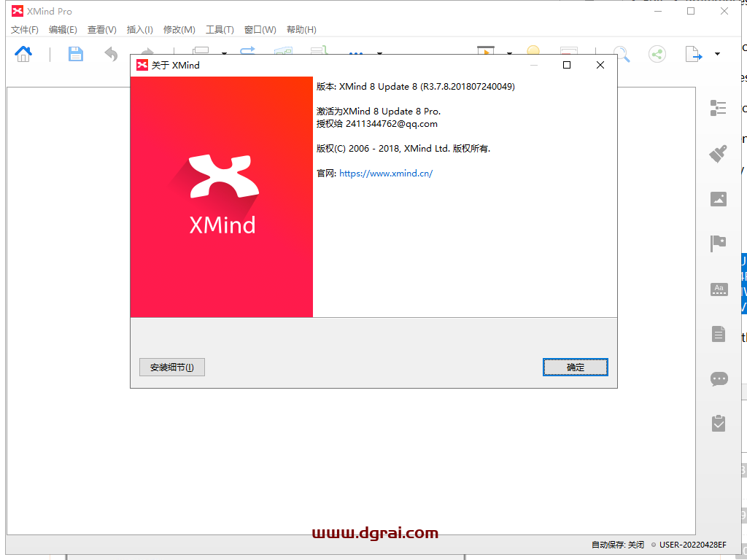Open the https://www.xmind.cn/ link
The image size is (747, 560).
point(385,174)
